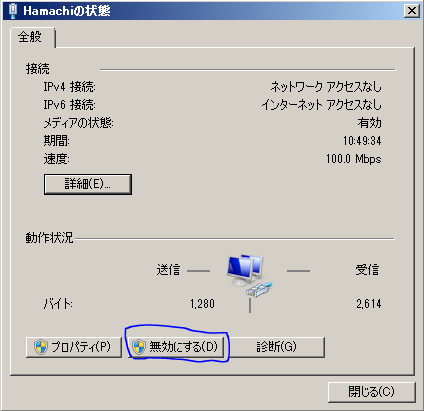Click the UAC shield icon on 無効にする button
Image resolution: width=424 pixels, height=411 pixels.
139,347
